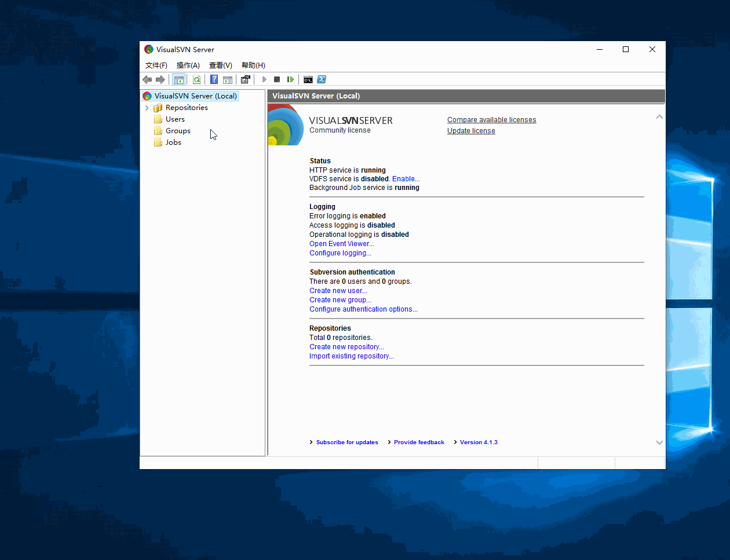Viewport: 730px width, 560px height.
Task: Click the VisualSVN logo in the title bar
Action: [x=149, y=49]
